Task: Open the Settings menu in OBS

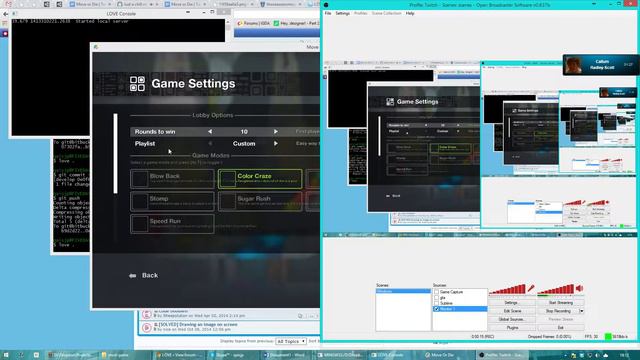Action: pos(342,13)
